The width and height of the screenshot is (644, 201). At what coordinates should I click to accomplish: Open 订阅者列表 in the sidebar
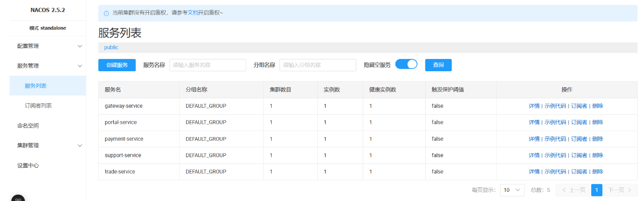click(x=38, y=106)
